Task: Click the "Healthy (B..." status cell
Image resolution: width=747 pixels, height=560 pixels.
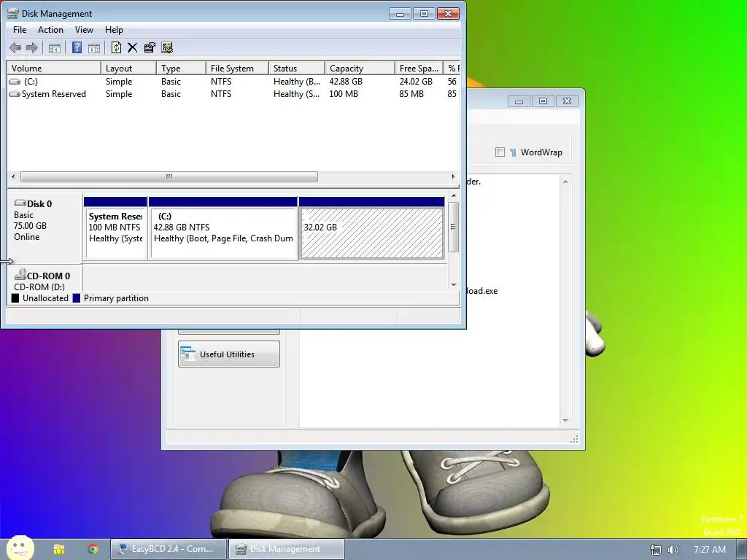Action: (297, 82)
